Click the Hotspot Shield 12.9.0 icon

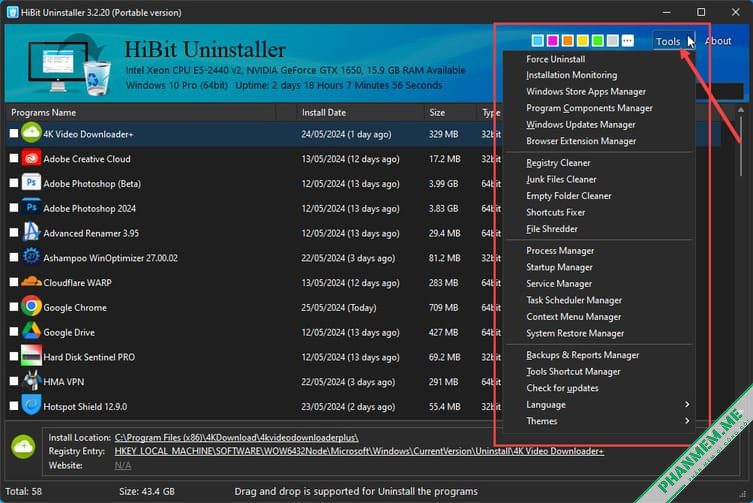pos(31,405)
